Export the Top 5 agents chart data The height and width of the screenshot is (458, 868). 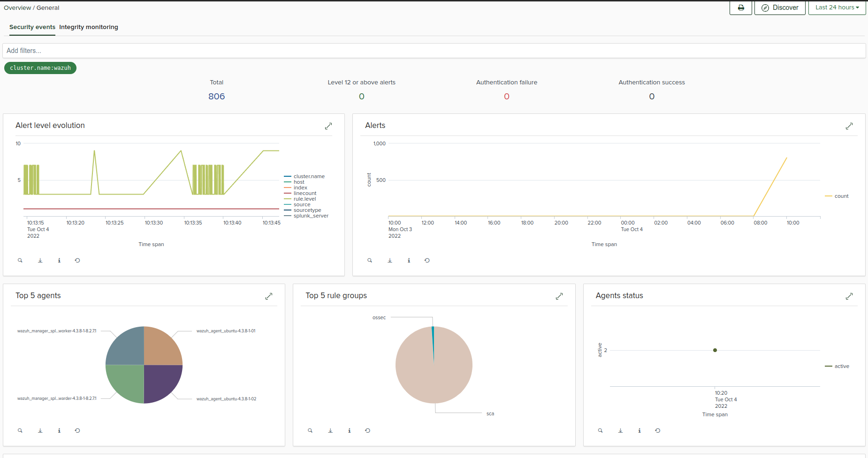(x=40, y=430)
